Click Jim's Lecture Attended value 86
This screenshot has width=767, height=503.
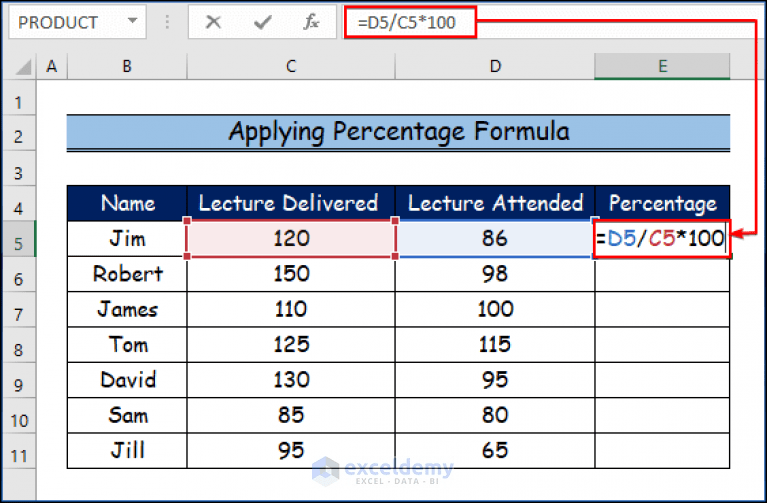coord(495,239)
